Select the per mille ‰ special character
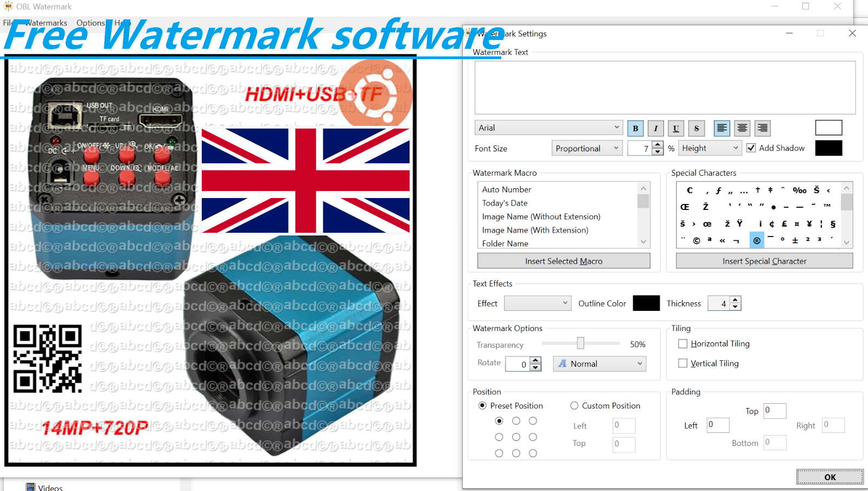This screenshot has width=868, height=491. pyautogui.click(x=800, y=190)
